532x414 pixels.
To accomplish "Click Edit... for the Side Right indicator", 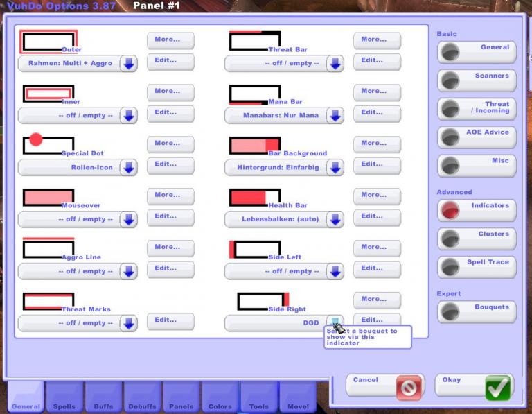I will (x=377, y=320).
